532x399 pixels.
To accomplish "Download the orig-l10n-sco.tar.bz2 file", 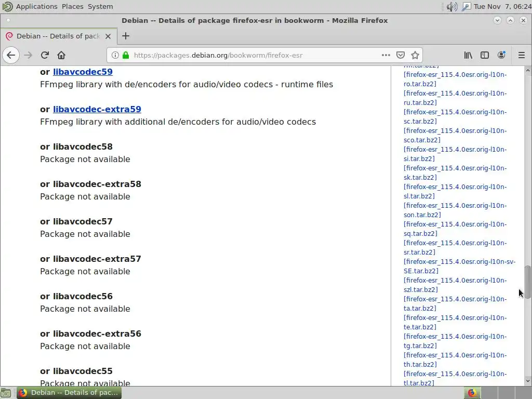I will [455, 135].
